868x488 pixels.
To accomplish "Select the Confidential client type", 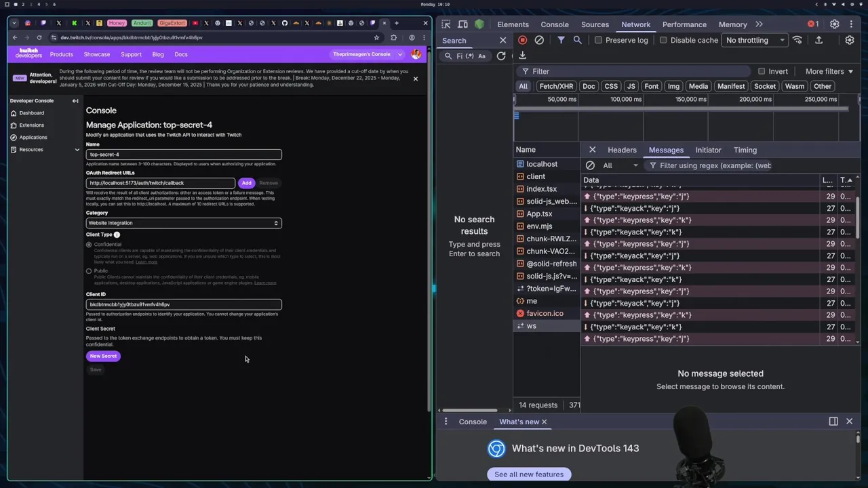I will [89, 245].
